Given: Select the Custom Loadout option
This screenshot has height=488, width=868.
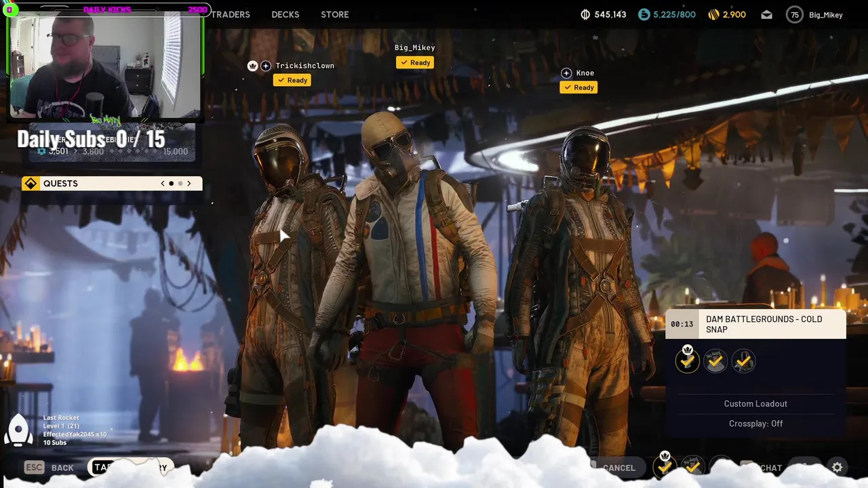Looking at the screenshot, I should click(755, 403).
